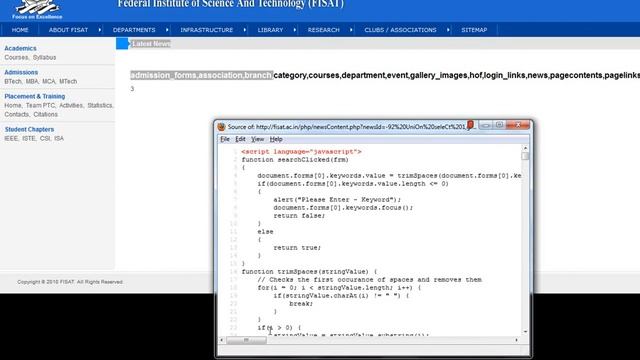640x360 pixels.
Task: Minimize the source viewer window
Action: pyautogui.click(x=485, y=125)
